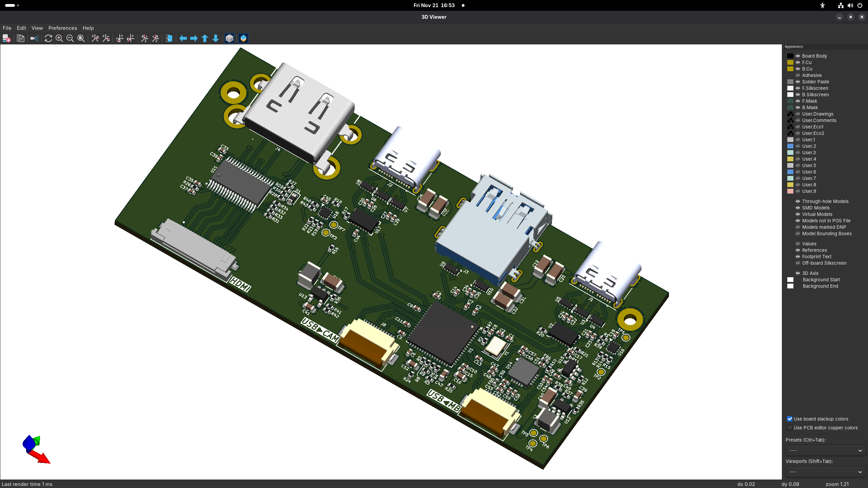Click the flip board view icon
The width and height of the screenshot is (868, 488).
(x=169, y=38)
